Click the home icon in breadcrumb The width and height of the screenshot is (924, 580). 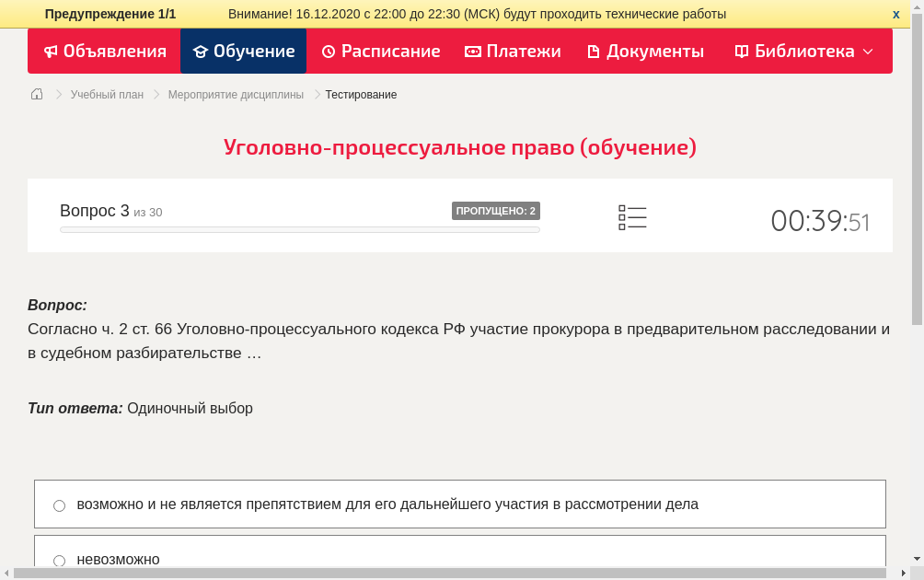click(37, 94)
